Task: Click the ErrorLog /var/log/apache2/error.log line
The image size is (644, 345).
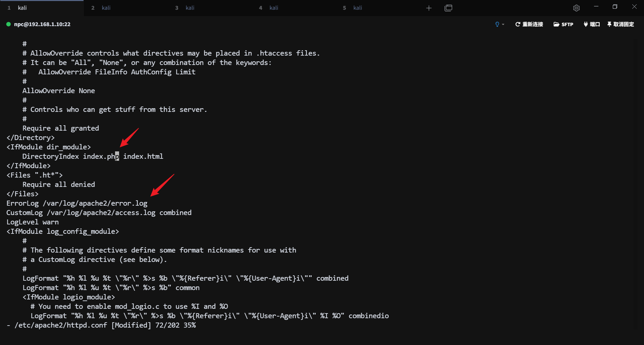Action: point(77,203)
